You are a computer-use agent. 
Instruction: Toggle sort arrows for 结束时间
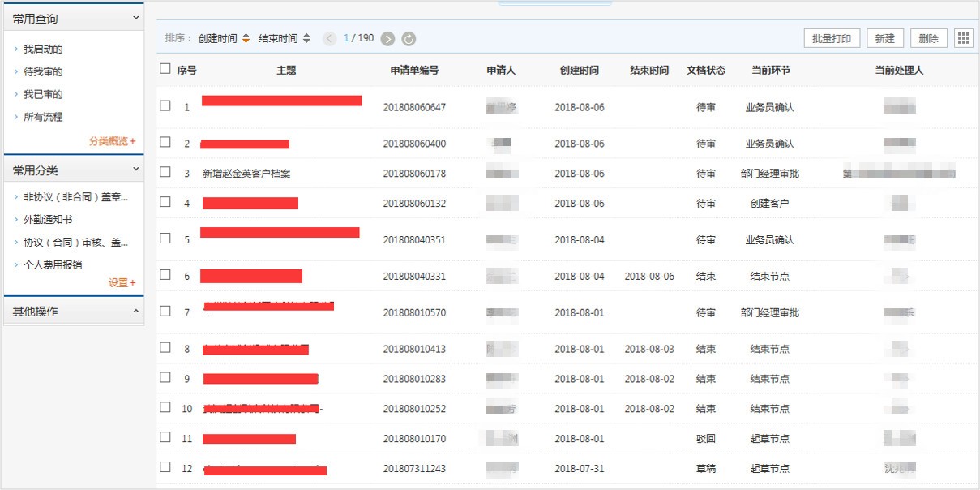(306, 38)
